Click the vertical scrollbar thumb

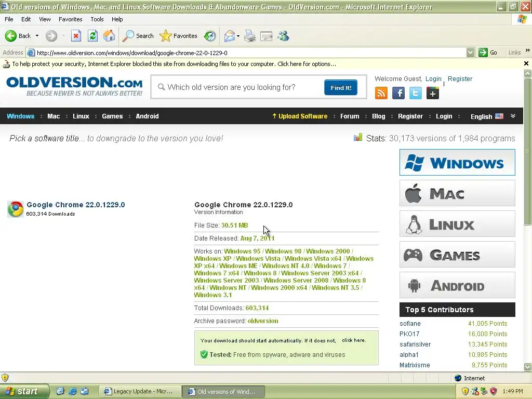528,151
